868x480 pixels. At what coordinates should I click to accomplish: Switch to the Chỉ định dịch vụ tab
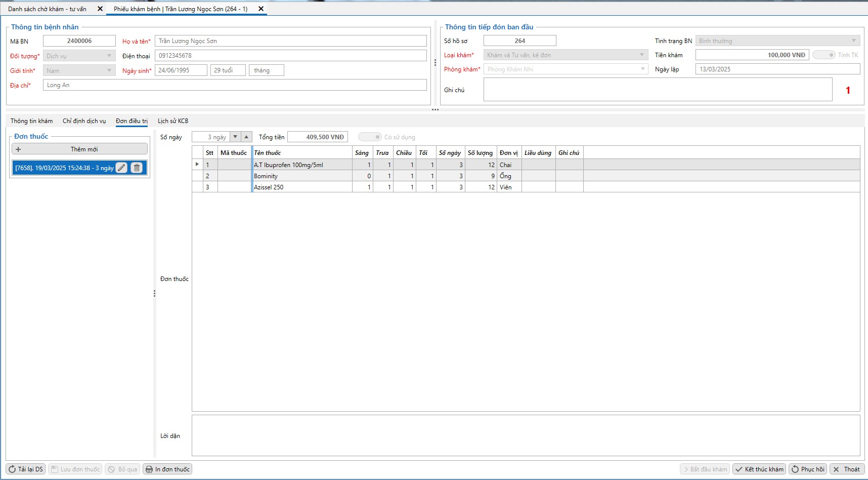(84, 121)
